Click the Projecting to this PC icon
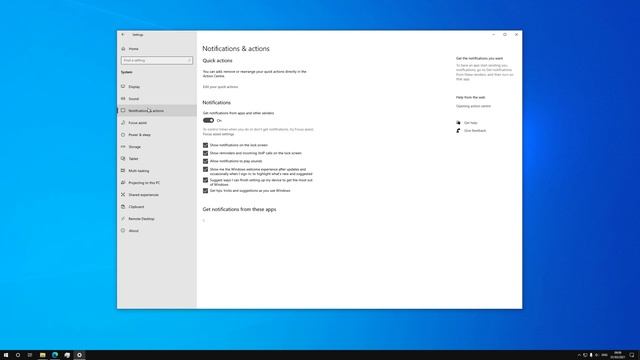This screenshot has height=360, width=640. pos(123,182)
